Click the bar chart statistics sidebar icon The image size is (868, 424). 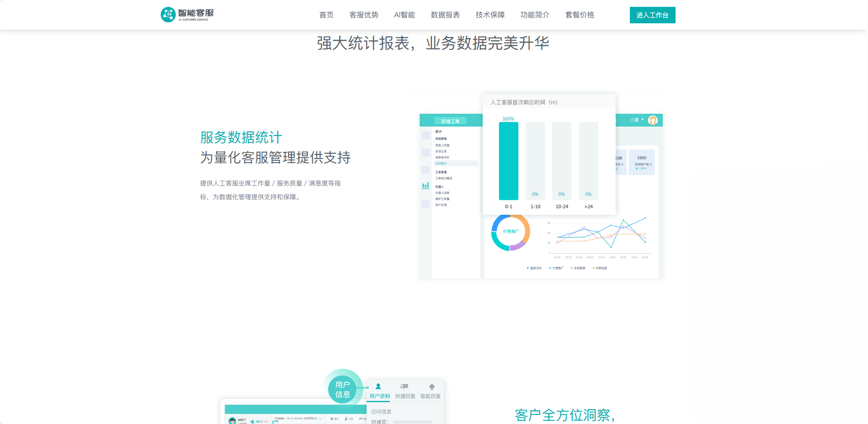[426, 185]
